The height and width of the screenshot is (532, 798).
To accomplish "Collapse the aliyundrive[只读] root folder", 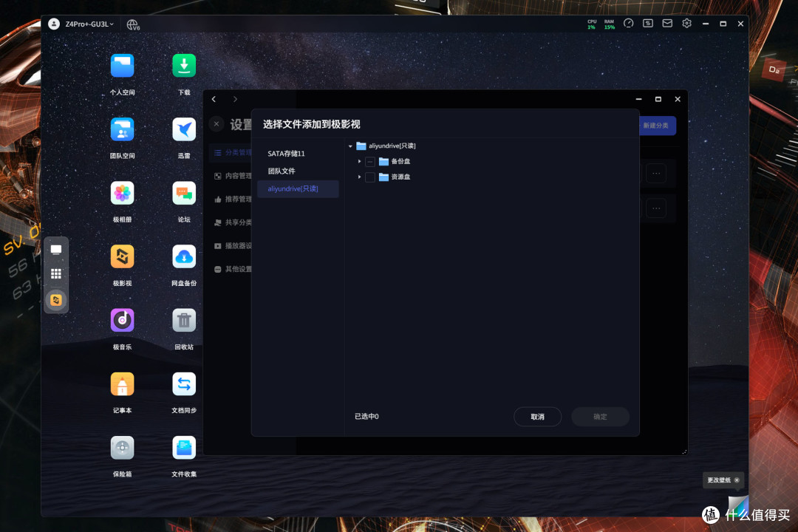I will (350, 146).
